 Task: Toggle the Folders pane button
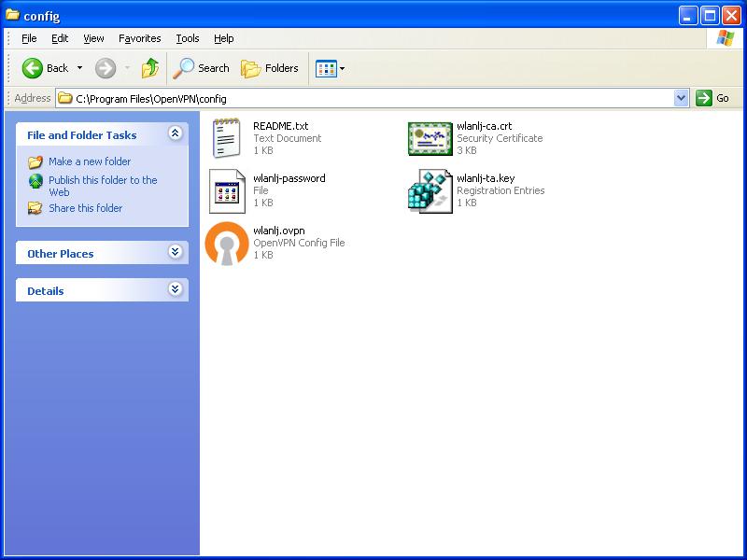(270, 68)
